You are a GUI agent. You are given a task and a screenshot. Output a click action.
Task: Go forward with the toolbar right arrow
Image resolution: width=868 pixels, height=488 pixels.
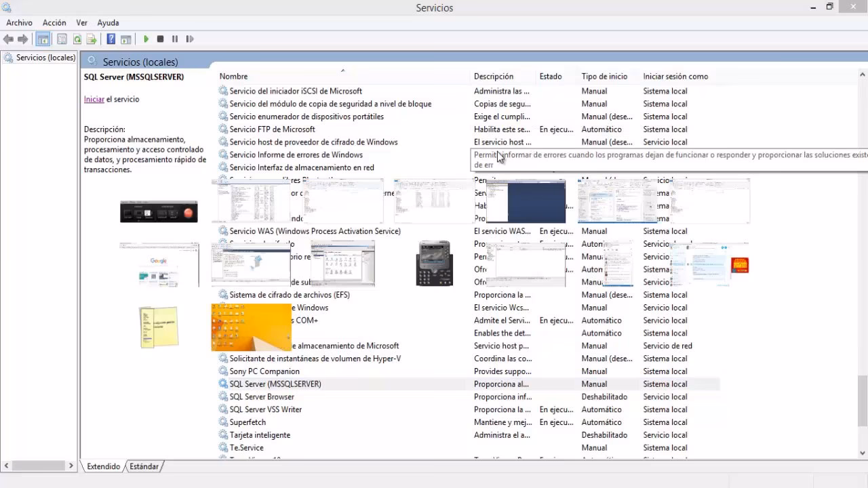click(23, 39)
